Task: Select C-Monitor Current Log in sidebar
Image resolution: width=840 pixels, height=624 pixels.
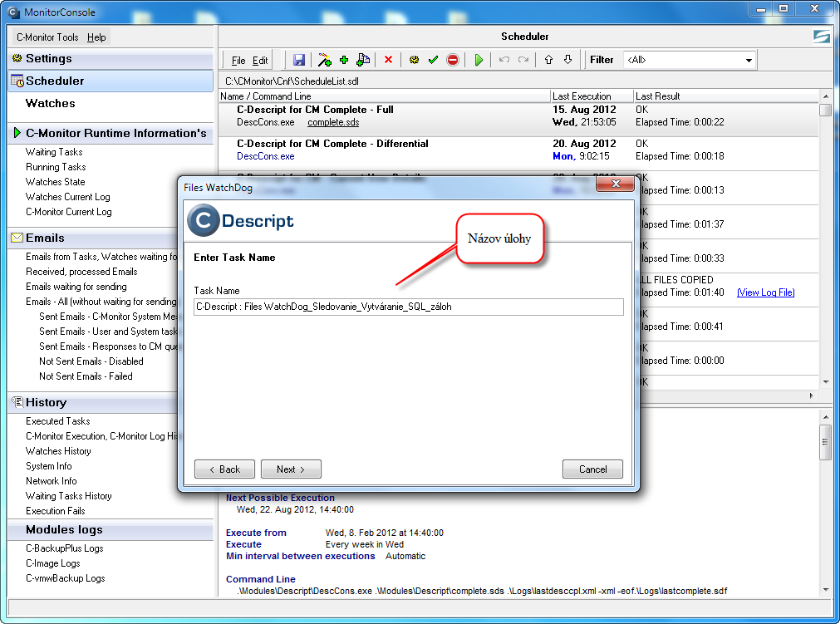Action: [69, 212]
